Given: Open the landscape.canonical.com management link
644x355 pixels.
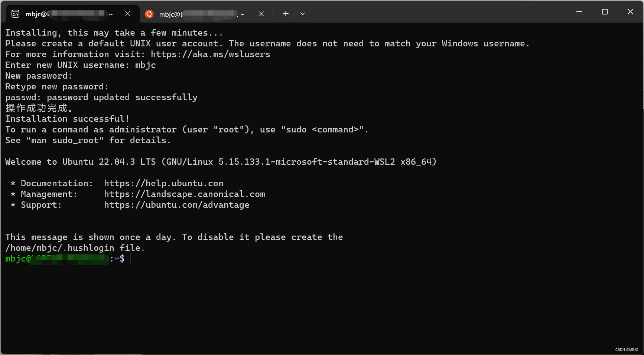Looking at the screenshot, I should [x=185, y=194].
